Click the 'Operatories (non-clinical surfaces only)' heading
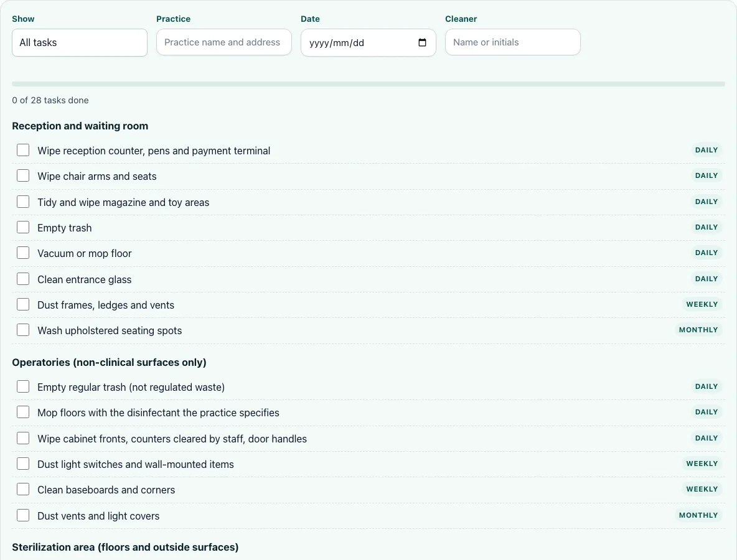The image size is (737, 560). click(109, 362)
